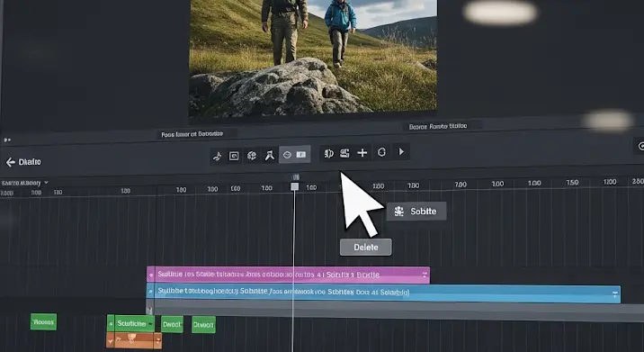Select the long blue subtitle clip
The image size is (644, 352).
383,293
